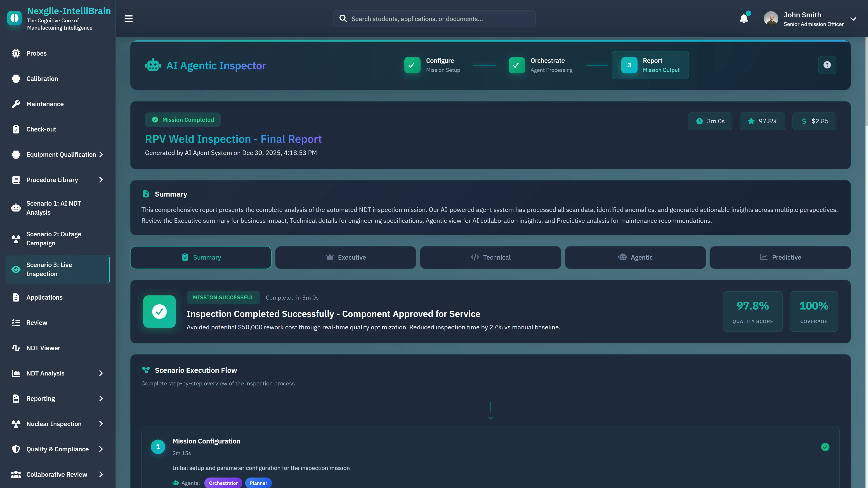Viewport: 868px width, 488px height.
Task: Switch to the Executive report tab
Action: pyautogui.click(x=345, y=257)
